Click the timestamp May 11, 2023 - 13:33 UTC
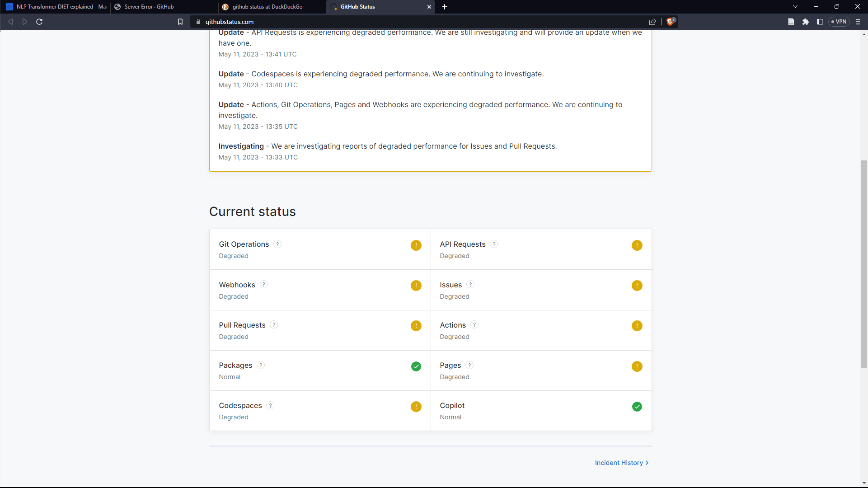 (258, 157)
